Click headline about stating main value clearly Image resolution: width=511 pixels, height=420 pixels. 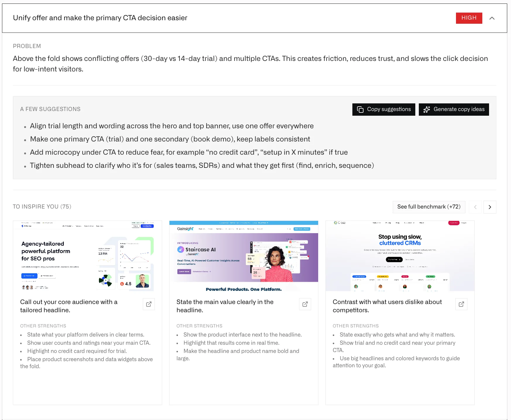225,306
